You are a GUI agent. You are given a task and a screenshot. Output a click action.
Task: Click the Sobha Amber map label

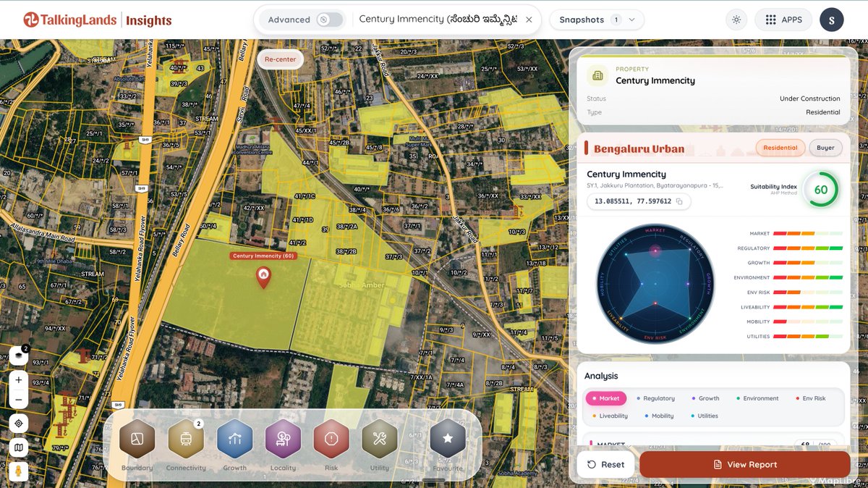point(362,285)
